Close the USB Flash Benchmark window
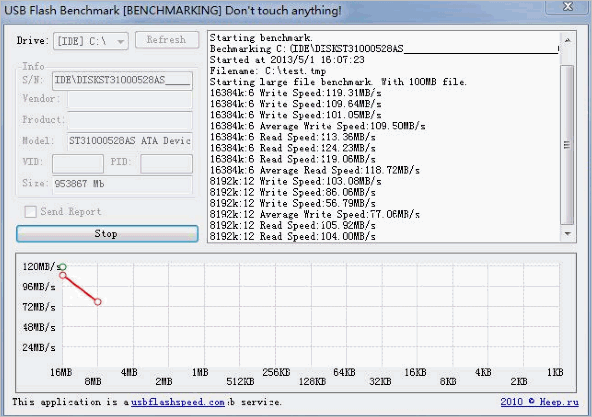Viewport: 592px width, 417px height. click(x=568, y=6)
